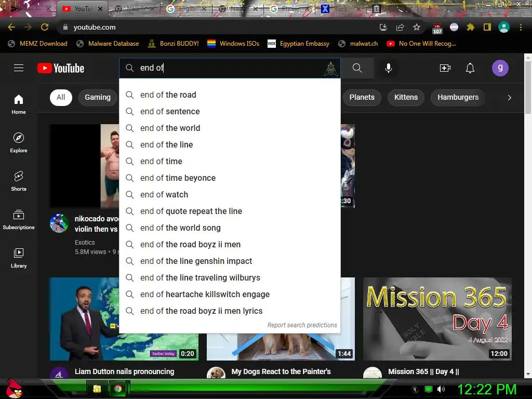Open Egyptian Embassy bookmark
The height and width of the screenshot is (399, 532).
point(299,44)
